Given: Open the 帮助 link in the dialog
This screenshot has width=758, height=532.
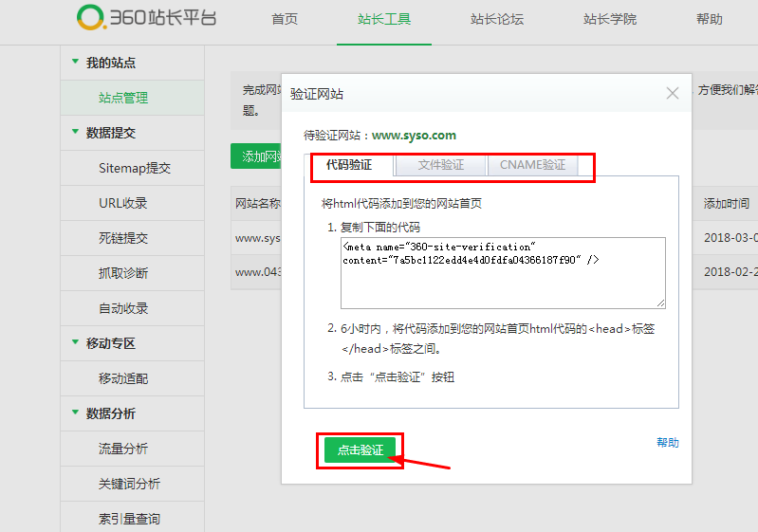Looking at the screenshot, I should tap(668, 442).
